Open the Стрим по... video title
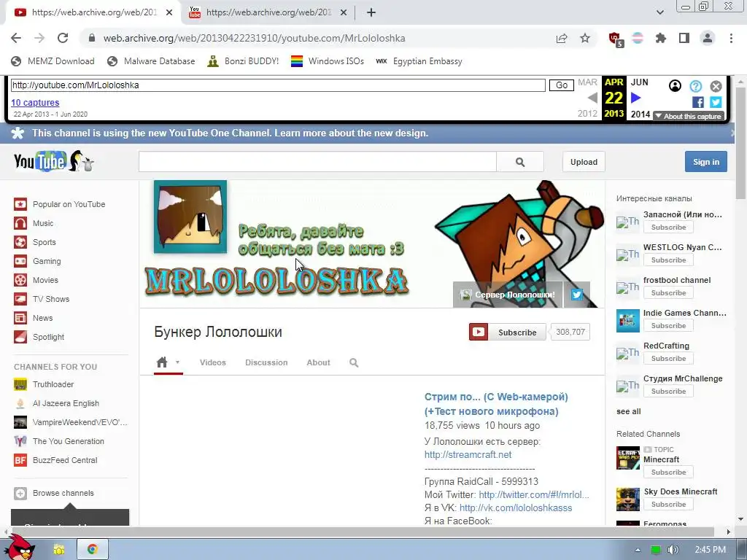747x560 pixels. 496,404
